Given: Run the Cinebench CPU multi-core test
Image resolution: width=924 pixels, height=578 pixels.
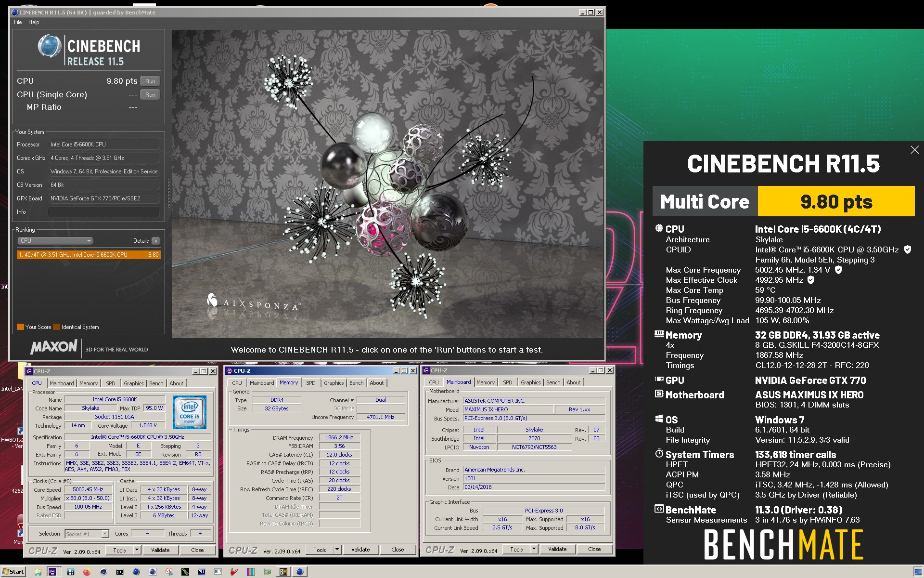Looking at the screenshot, I should coord(150,81).
